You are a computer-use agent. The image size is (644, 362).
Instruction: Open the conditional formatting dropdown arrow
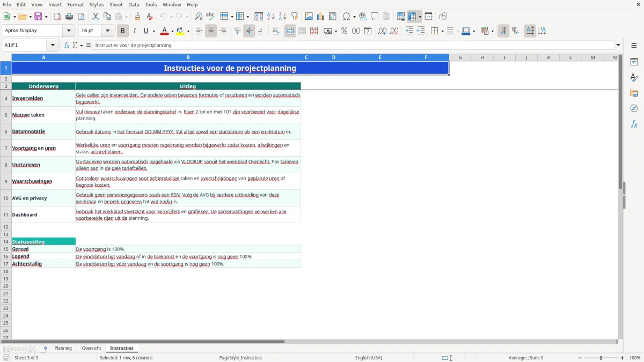click(x=492, y=31)
